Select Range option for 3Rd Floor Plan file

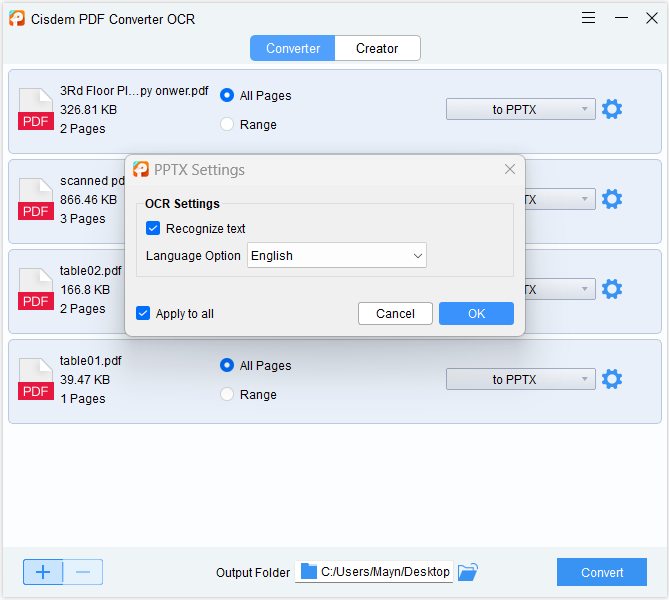(x=227, y=125)
